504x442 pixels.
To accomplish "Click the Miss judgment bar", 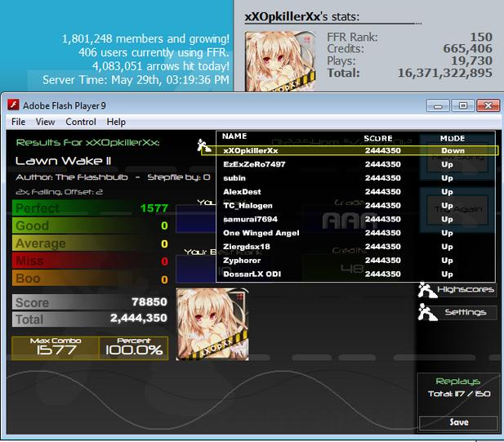I will [91, 261].
